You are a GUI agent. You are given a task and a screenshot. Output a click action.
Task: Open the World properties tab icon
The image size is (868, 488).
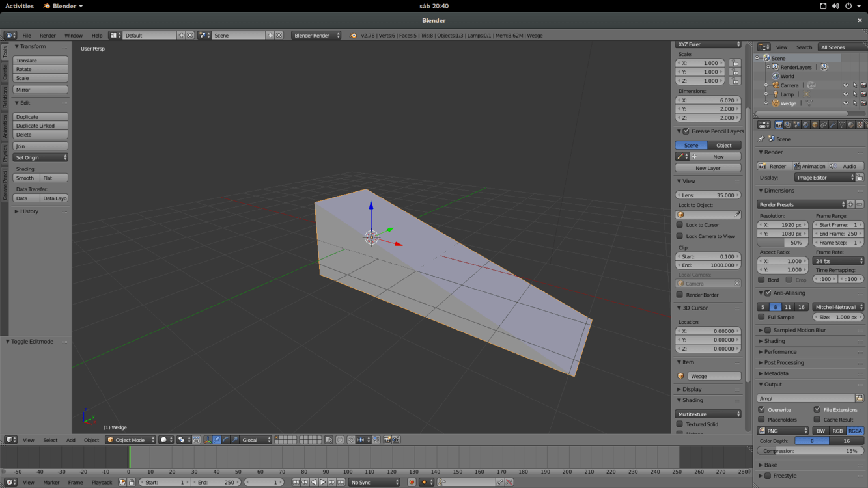click(805, 124)
